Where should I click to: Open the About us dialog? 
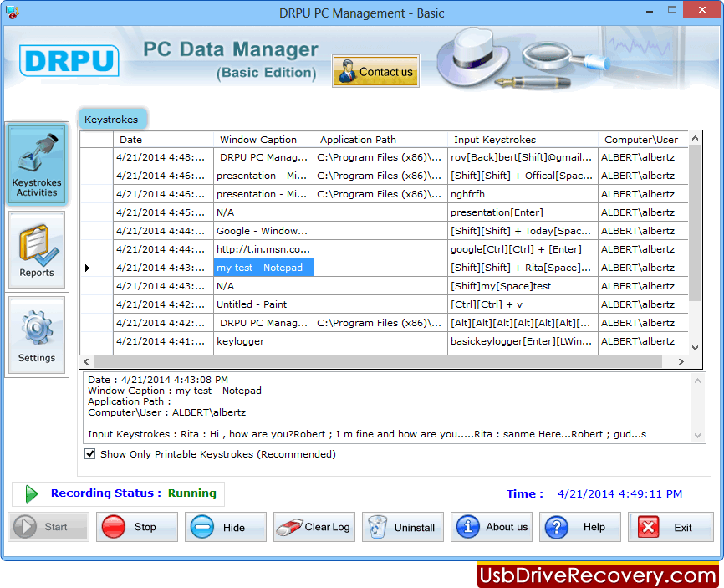pyautogui.click(x=492, y=527)
